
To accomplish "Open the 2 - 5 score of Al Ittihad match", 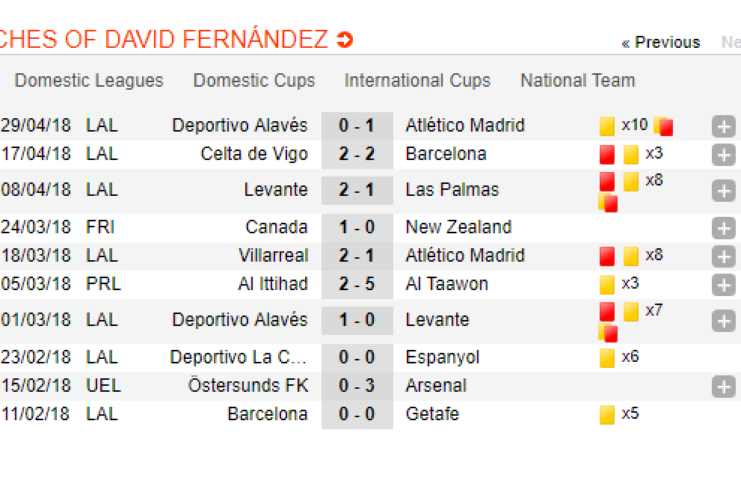I will (x=357, y=284).
